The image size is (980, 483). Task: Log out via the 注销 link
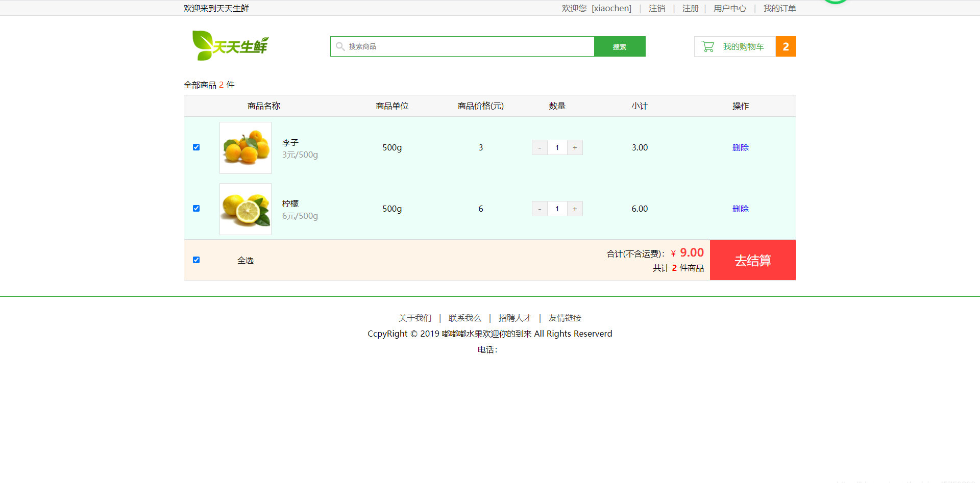tap(656, 8)
